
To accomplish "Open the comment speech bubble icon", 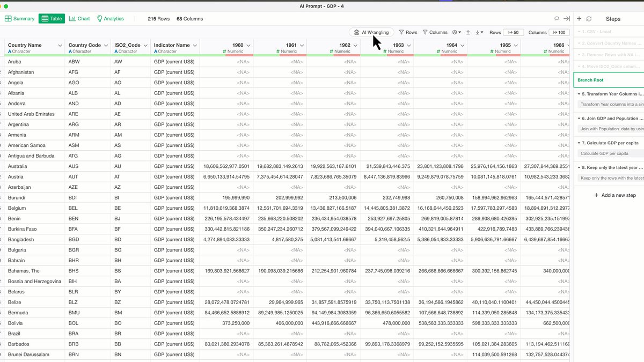I will pyautogui.click(x=557, y=18).
